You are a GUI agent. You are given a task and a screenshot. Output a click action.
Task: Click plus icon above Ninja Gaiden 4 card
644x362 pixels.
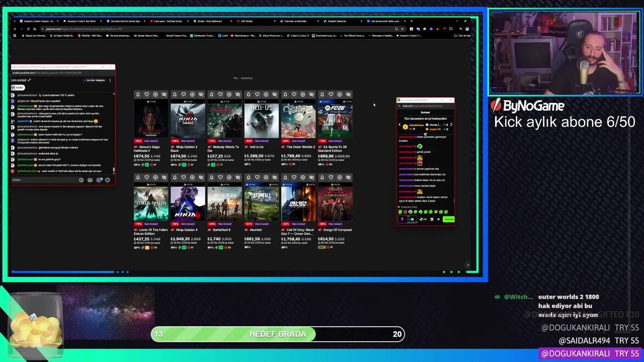(x=192, y=177)
